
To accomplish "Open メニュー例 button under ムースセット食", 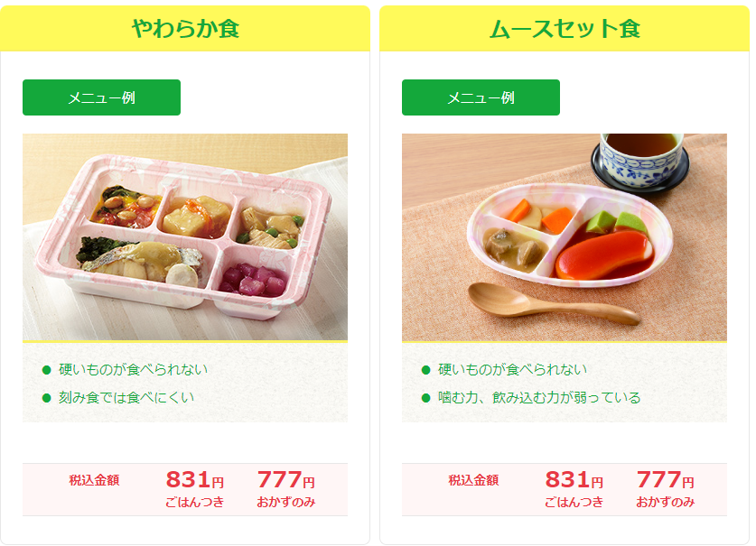I will click(x=481, y=97).
